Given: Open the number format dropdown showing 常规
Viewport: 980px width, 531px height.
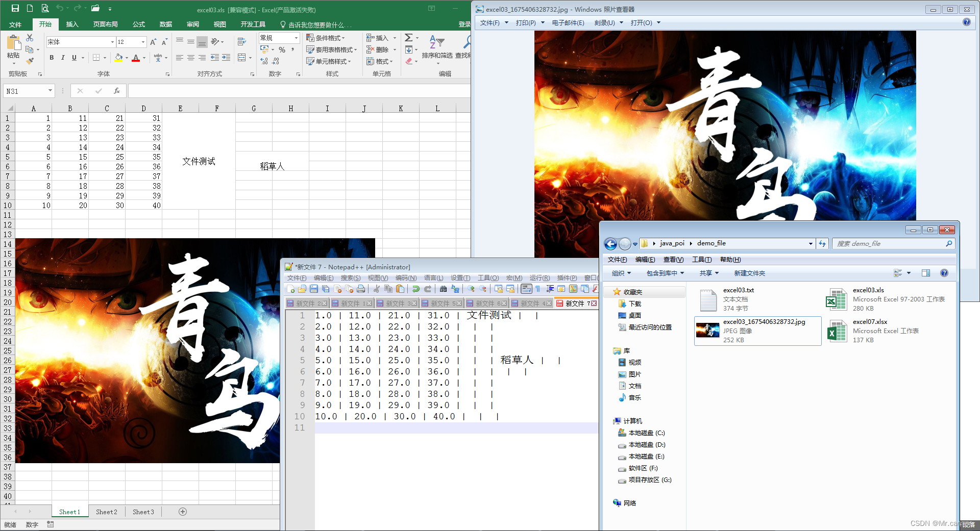Looking at the screenshot, I should [297, 38].
